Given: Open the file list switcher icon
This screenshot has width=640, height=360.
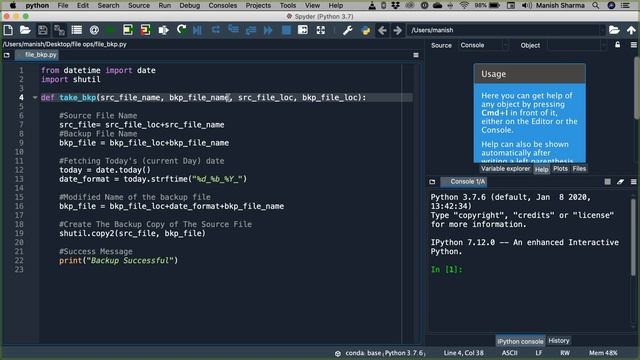Looking at the screenshot, I should point(77,30).
